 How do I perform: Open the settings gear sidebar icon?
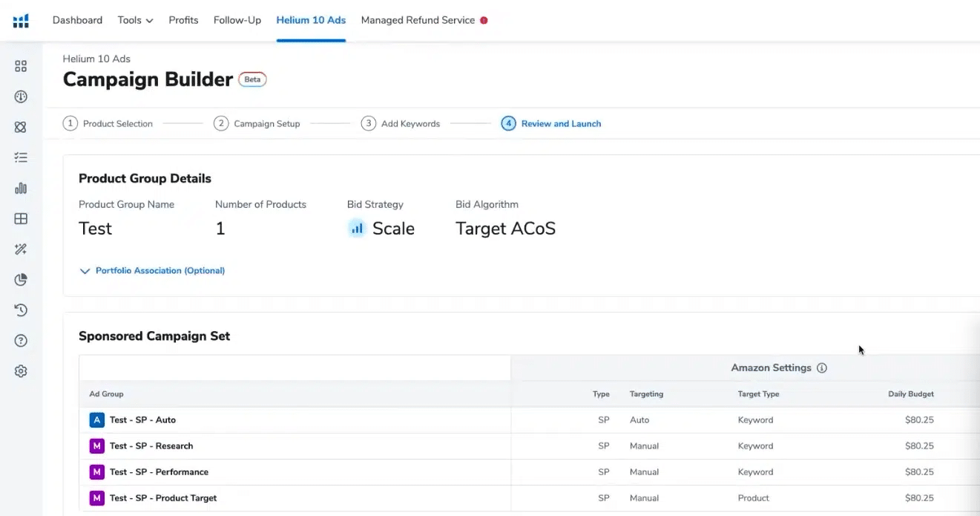click(x=21, y=371)
